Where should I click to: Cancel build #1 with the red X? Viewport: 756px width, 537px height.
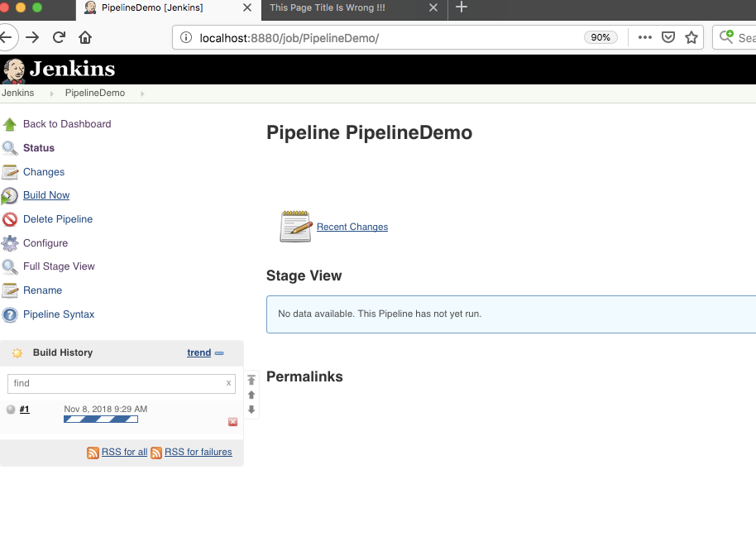[232, 422]
